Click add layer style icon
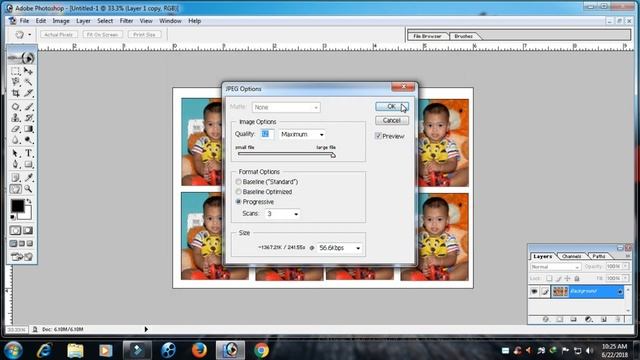Image resolution: width=640 pixels, height=360 pixels. [546, 319]
